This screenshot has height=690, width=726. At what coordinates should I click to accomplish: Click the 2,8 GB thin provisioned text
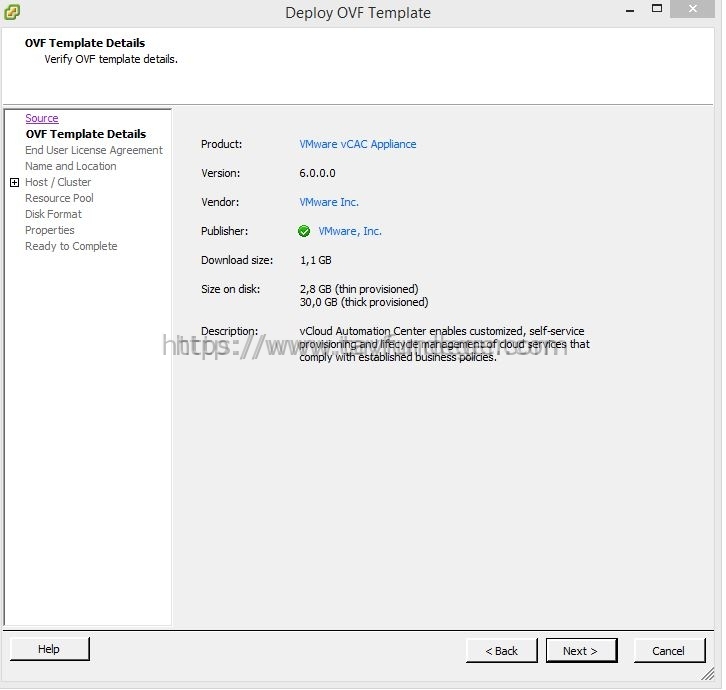point(359,289)
